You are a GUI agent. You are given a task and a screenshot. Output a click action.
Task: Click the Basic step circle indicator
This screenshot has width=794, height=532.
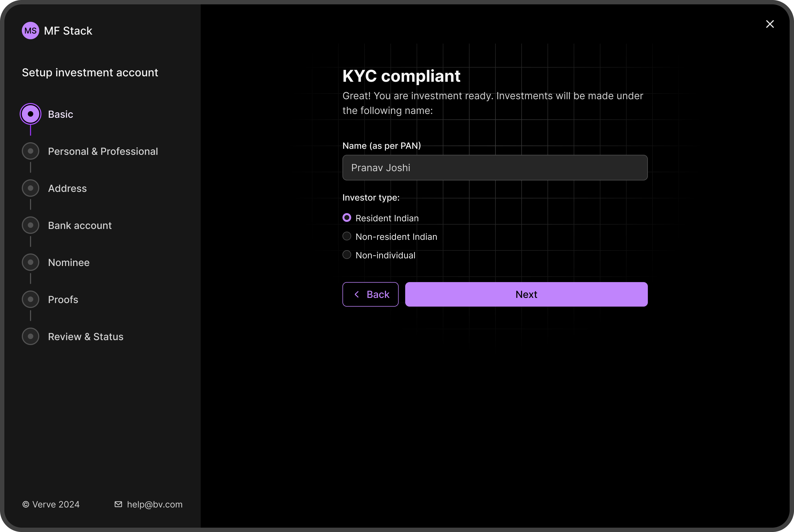30,114
